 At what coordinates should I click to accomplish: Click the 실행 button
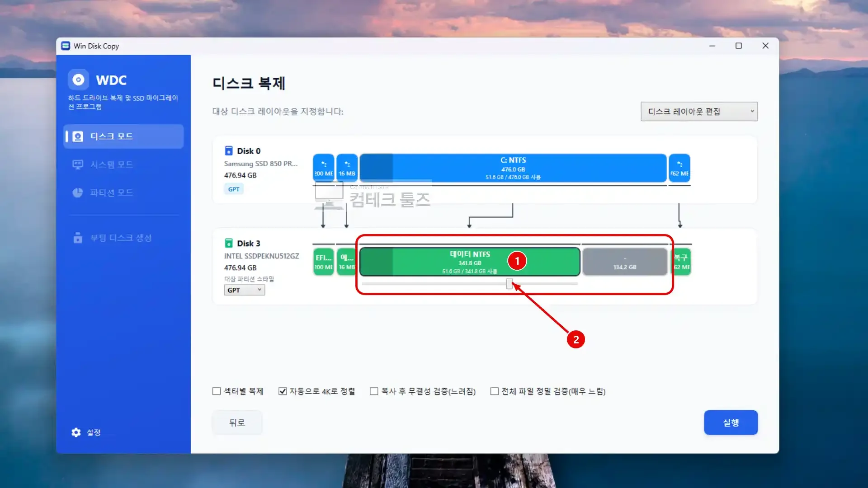(731, 422)
